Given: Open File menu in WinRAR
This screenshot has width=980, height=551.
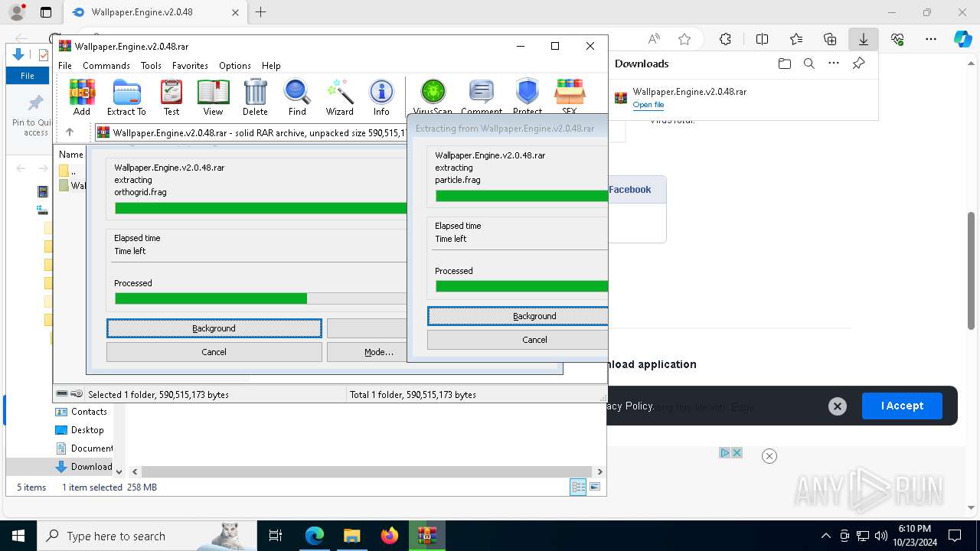Looking at the screenshot, I should [x=65, y=66].
